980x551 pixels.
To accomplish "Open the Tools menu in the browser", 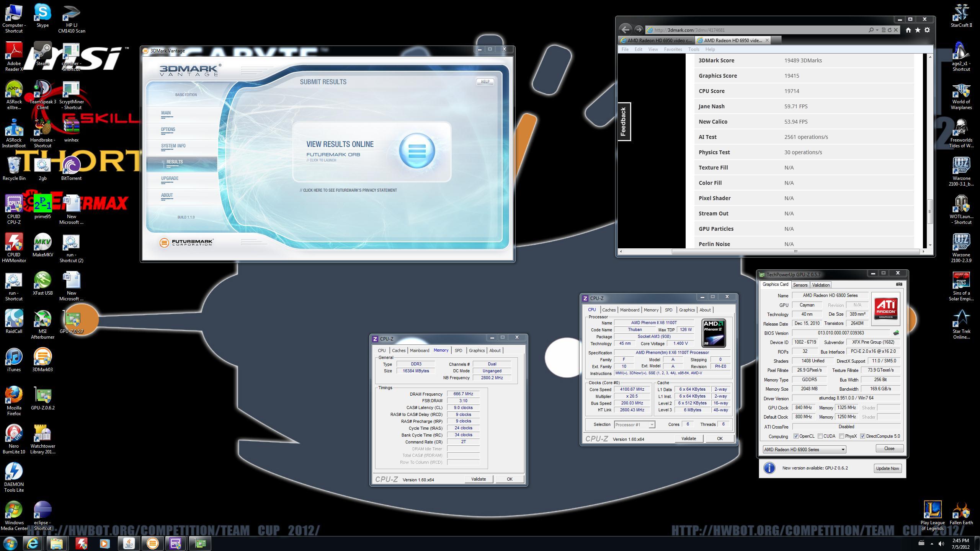I will [x=693, y=49].
